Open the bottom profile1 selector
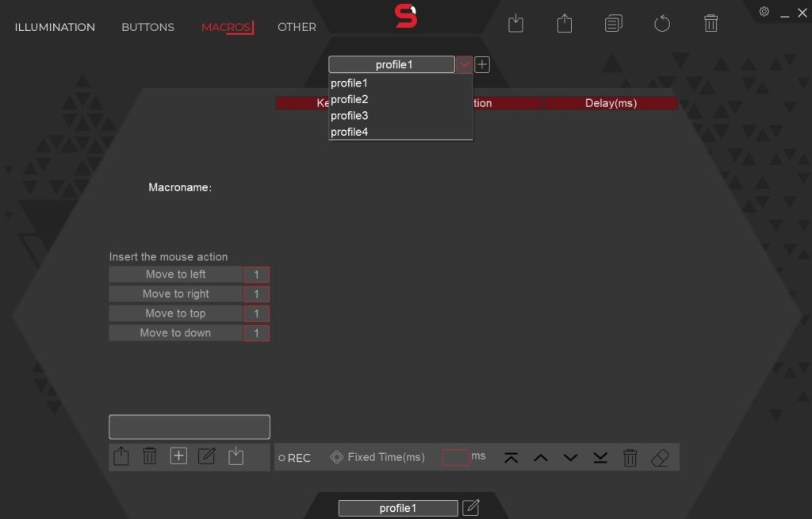Viewport: 812px width, 519px height. click(397, 507)
